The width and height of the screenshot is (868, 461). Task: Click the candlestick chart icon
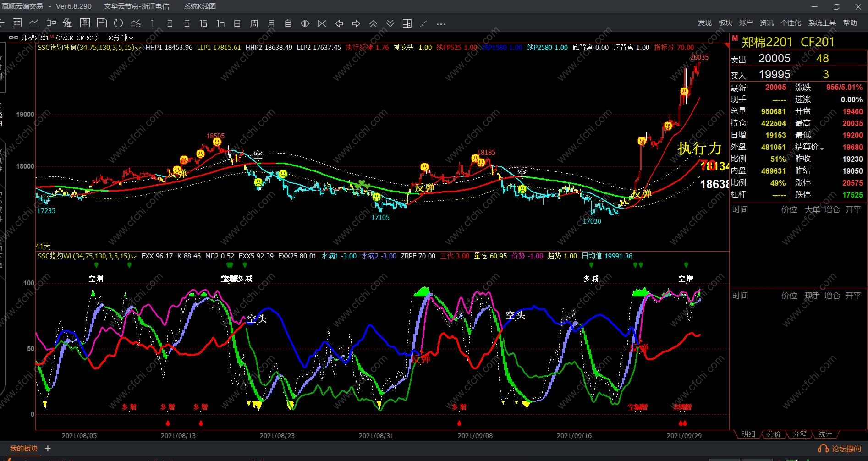click(x=51, y=23)
